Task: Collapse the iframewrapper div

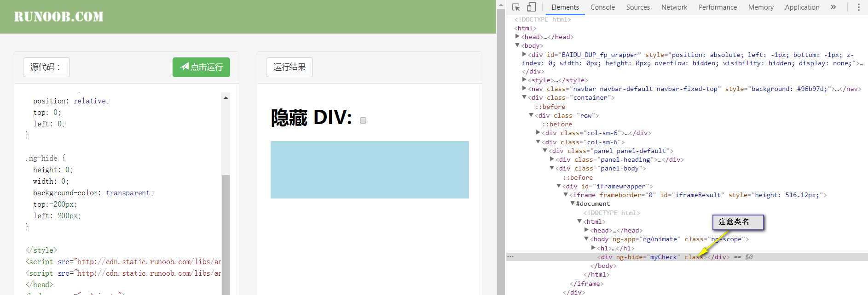Action: [559, 186]
